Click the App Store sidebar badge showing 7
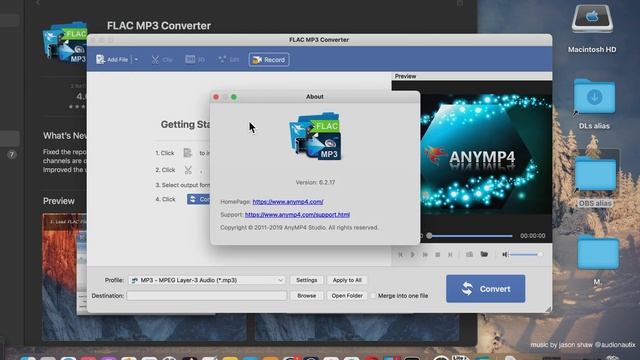 tap(12, 155)
